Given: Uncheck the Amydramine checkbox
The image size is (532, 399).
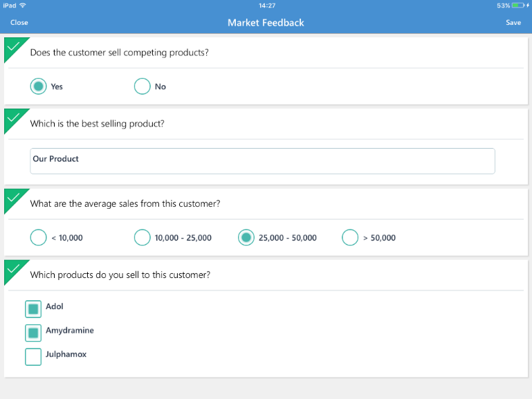Looking at the screenshot, I should (33, 333).
